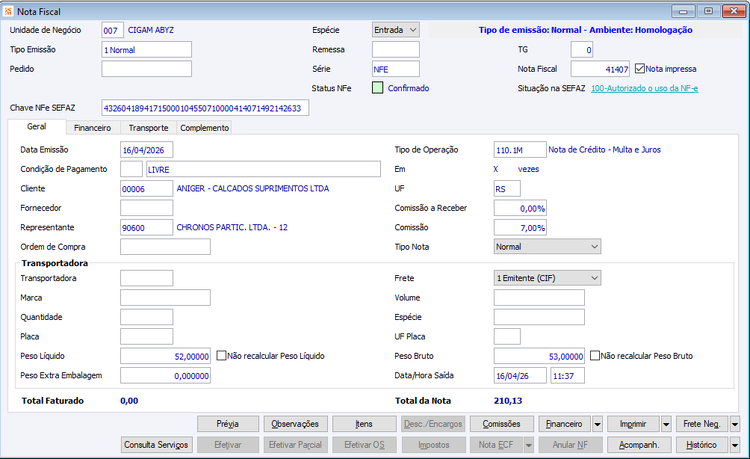The image size is (750, 459).
Task: Click the Ordem de Compra field
Action: 165,247
